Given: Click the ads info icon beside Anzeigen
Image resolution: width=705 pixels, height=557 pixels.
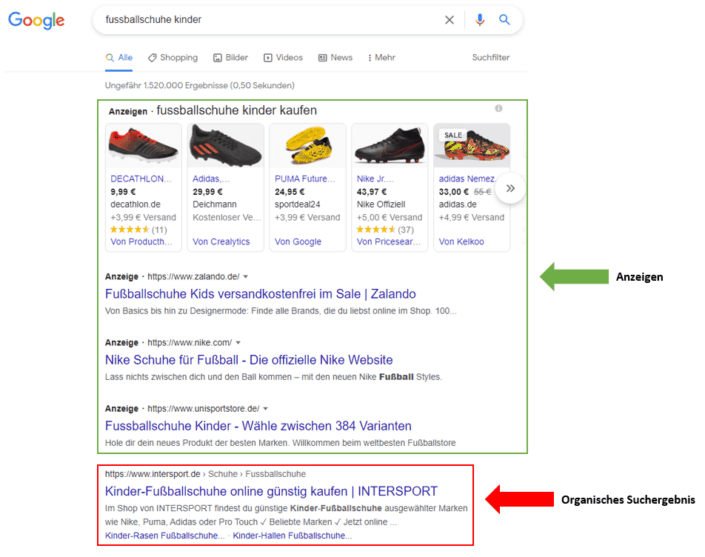Looking at the screenshot, I should (499, 108).
